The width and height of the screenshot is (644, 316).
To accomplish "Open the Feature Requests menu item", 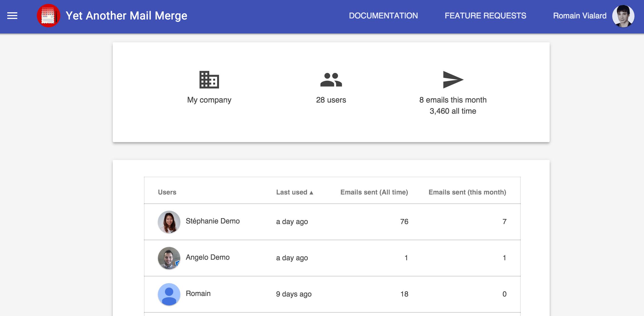I will coord(485,16).
